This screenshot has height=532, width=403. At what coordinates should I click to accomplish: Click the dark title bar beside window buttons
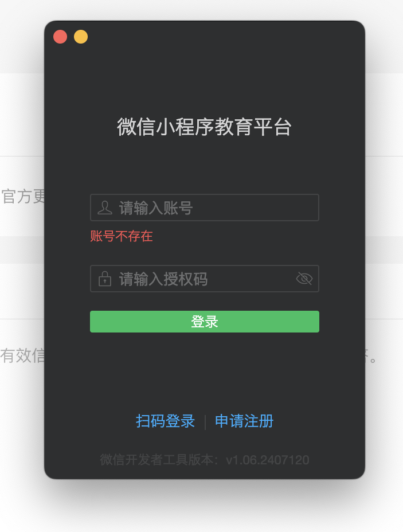coord(221,37)
